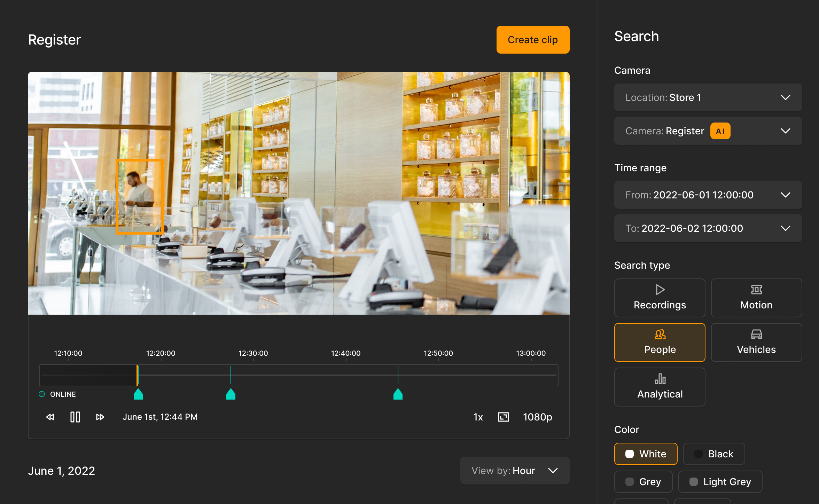Open the Camera Register dropdown
The image size is (819, 504).
[x=708, y=131]
